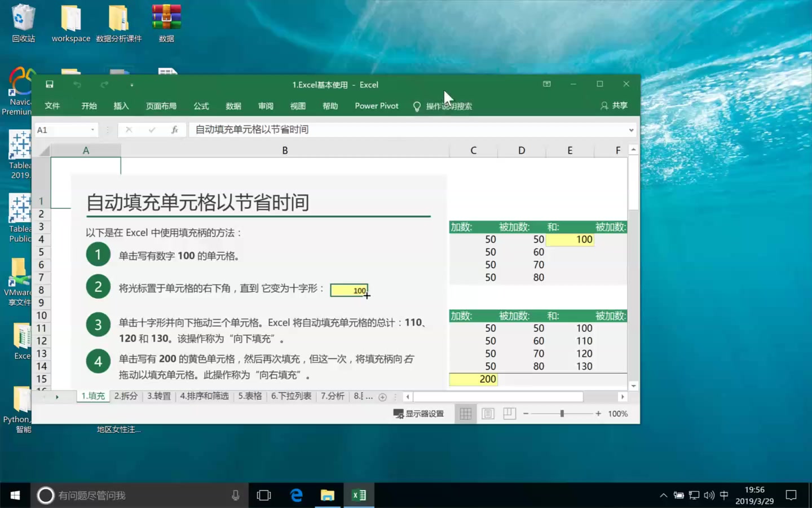Click the 操作说明搜索 search lightbulb icon
This screenshot has width=812, height=508.
tap(417, 106)
